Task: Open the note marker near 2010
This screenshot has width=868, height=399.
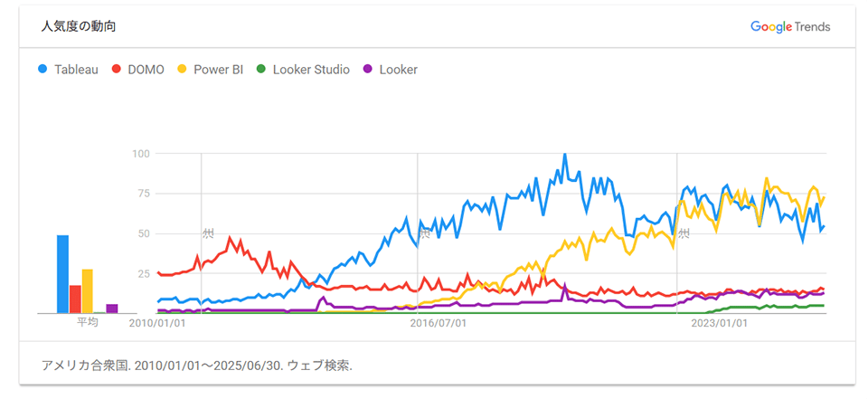Action: coord(208,233)
